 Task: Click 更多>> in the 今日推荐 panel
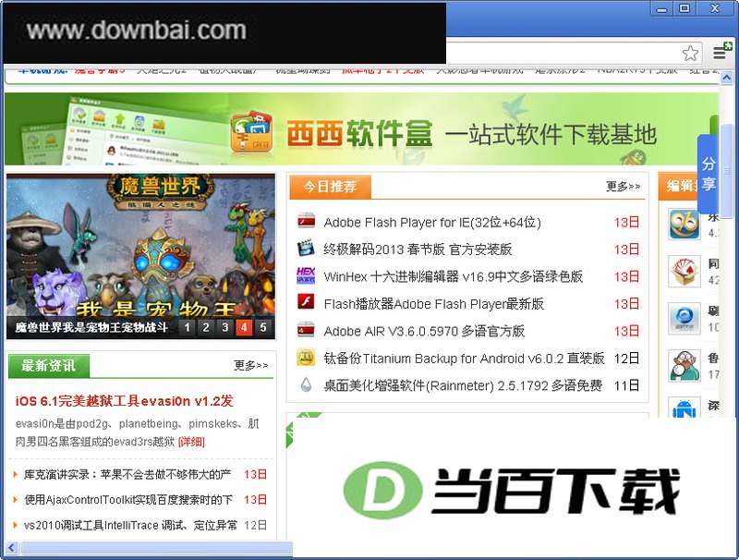(623, 187)
